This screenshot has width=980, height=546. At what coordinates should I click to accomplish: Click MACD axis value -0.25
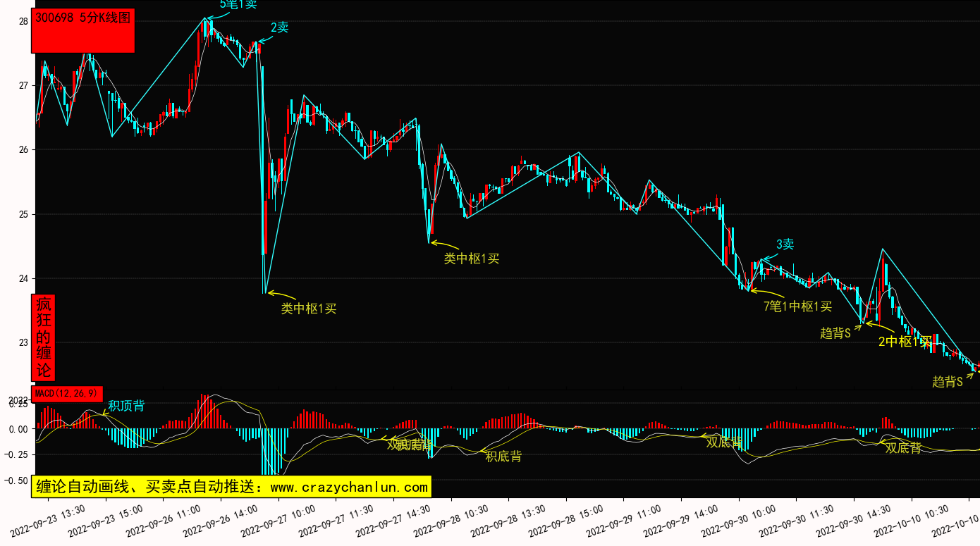click(x=16, y=454)
